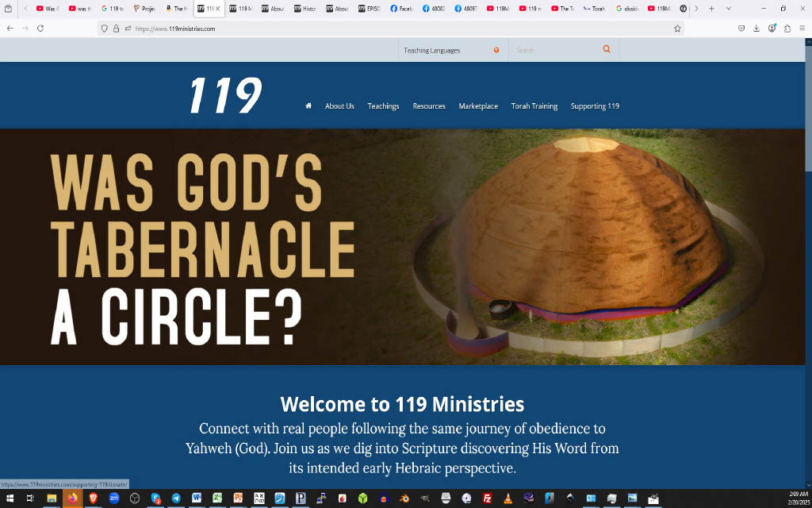Viewport: 812px width, 508px height.
Task: Expand the Teachings navigation menu
Action: pos(383,106)
